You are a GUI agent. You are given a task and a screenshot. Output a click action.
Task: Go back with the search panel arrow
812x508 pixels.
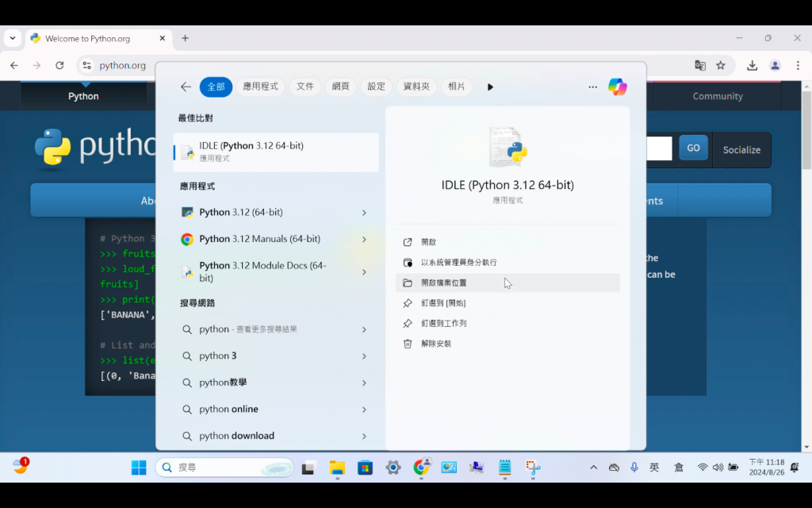point(186,87)
